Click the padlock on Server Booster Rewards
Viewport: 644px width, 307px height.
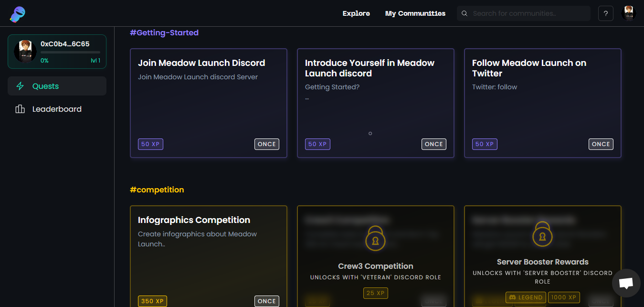542,234
